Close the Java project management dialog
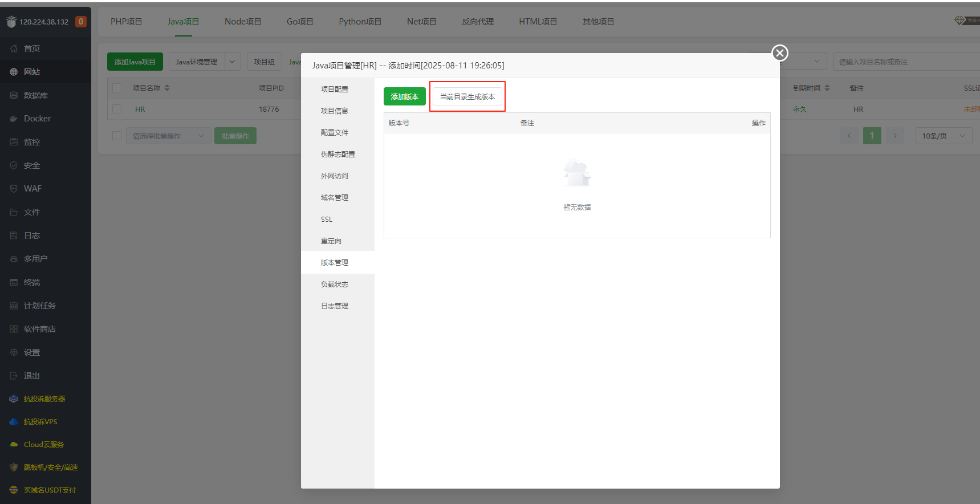Viewport: 980px width, 504px height. 779,53
